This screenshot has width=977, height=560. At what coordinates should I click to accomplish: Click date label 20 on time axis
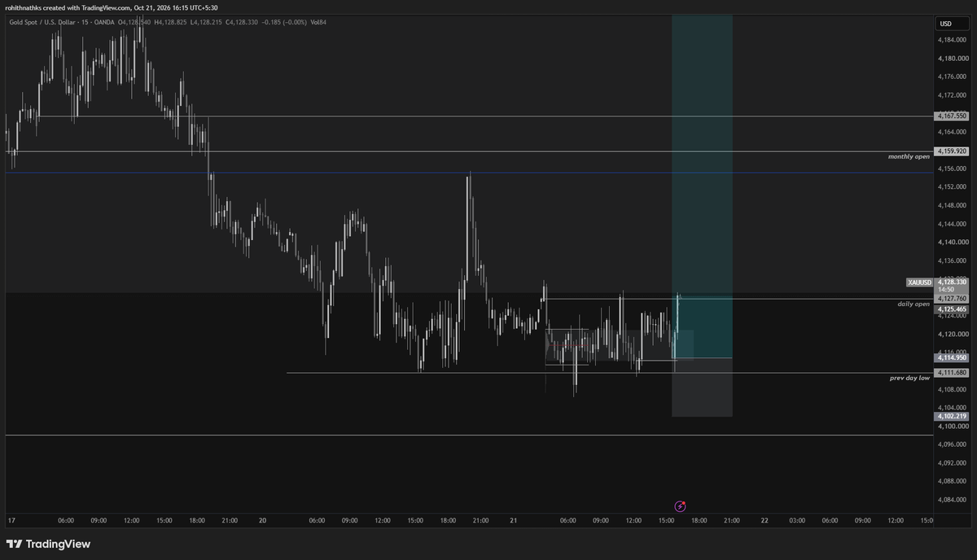(x=262, y=520)
